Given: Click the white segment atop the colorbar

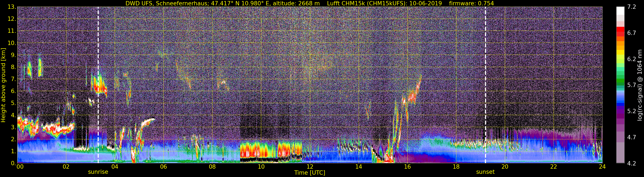Looking at the screenshot, I should 620,11.
